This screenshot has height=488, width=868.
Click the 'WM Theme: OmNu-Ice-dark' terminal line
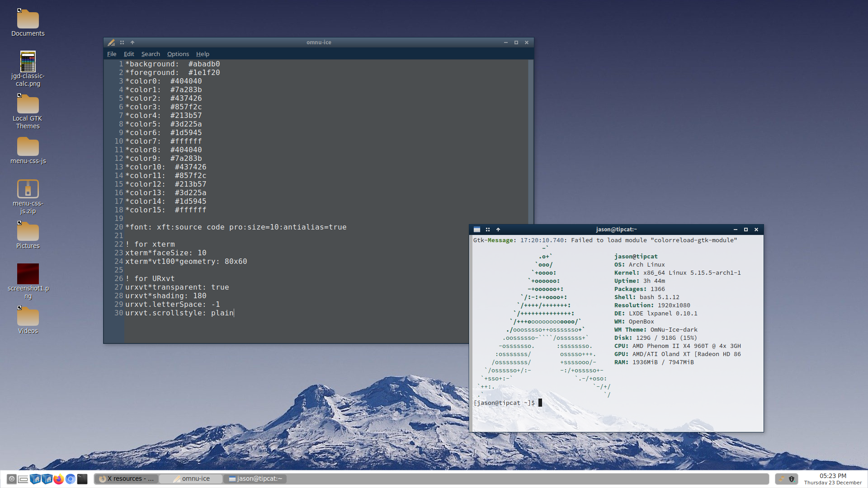[x=656, y=330]
